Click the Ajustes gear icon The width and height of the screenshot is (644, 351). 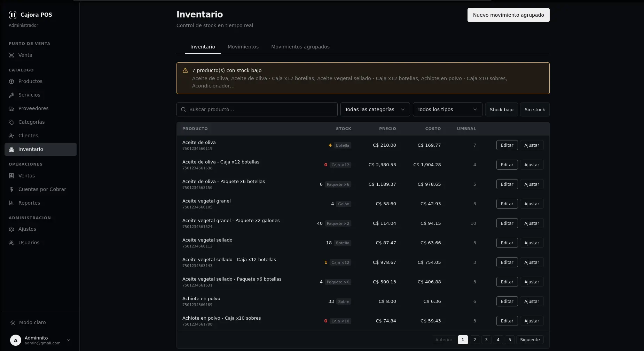(11, 229)
